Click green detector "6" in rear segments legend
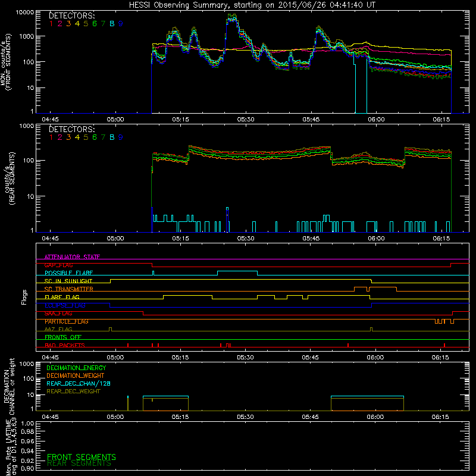476x476 pixels. [95, 137]
